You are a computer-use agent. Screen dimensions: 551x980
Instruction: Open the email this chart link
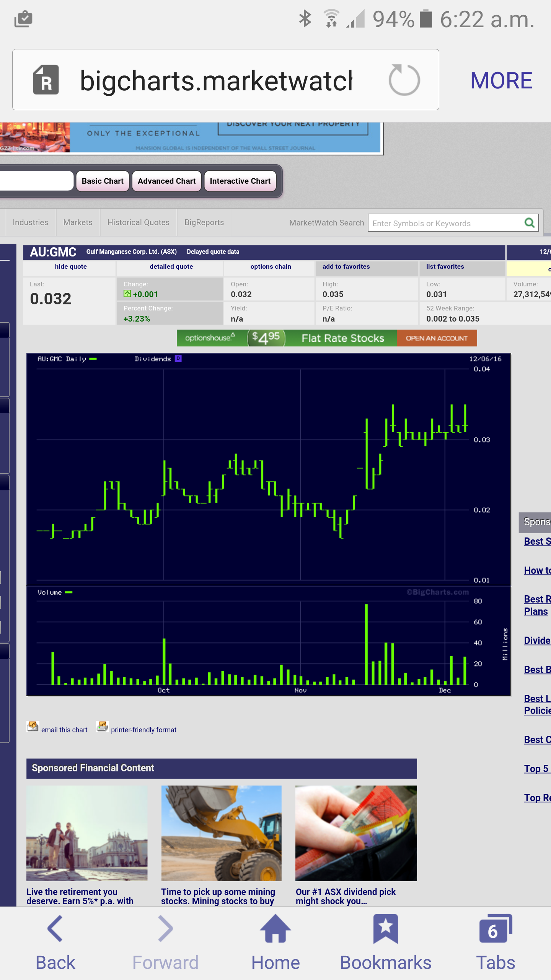(x=64, y=730)
